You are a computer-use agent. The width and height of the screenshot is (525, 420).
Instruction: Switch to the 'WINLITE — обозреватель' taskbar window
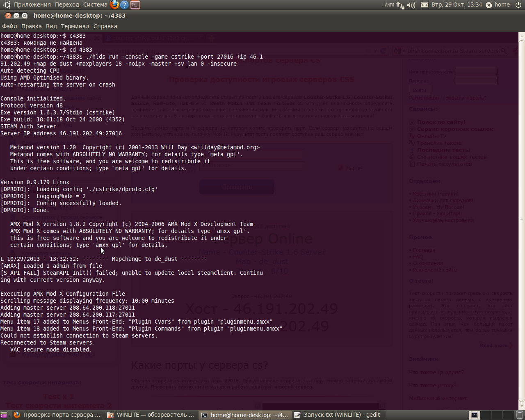pos(151,415)
